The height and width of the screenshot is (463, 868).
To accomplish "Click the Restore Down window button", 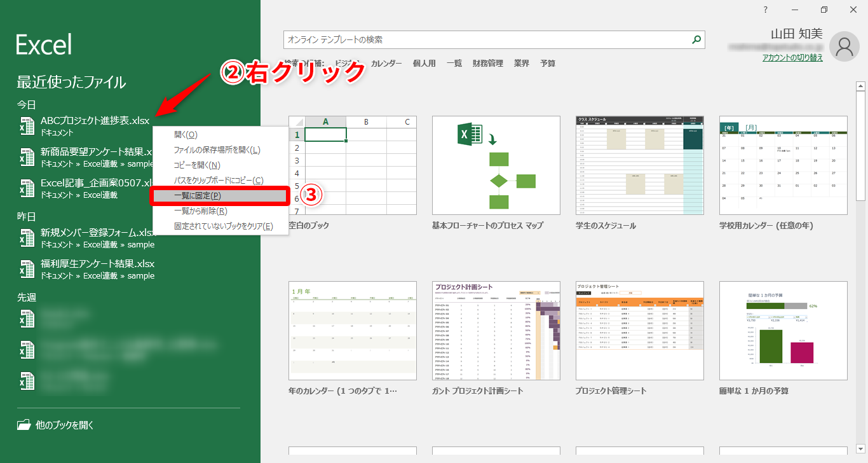I will 824,10.
